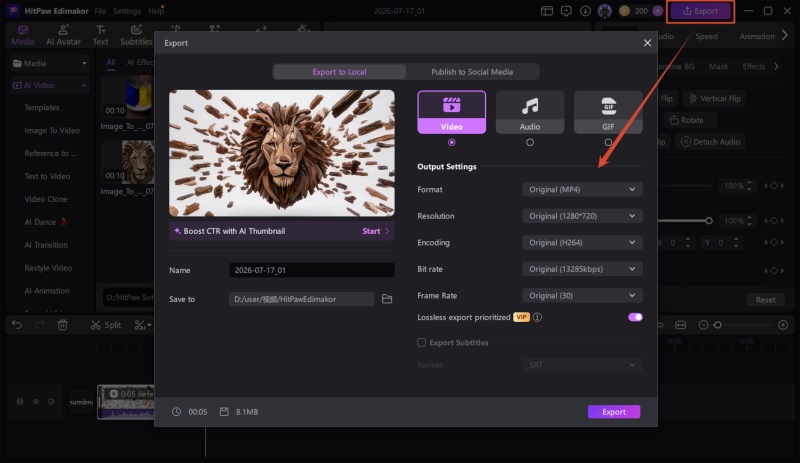
Task: Select Restyle Video in sidebar
Action: coord(48,268)
